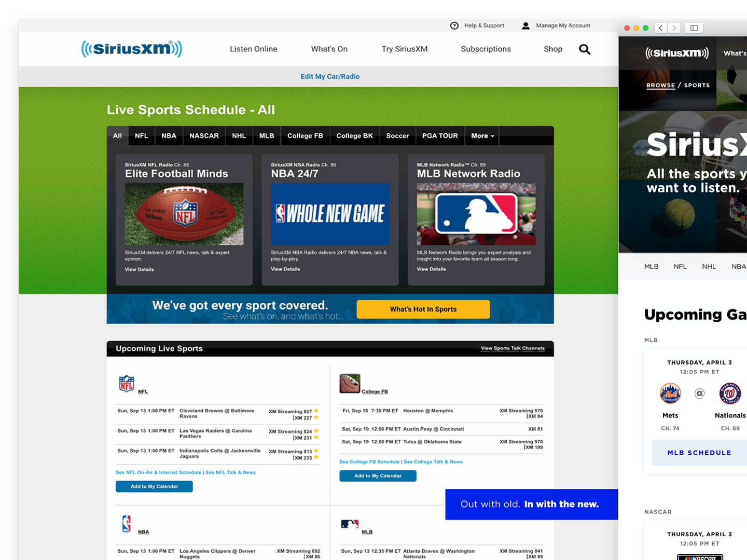Click the Manage My Account person icon

(x=525, y=25)
